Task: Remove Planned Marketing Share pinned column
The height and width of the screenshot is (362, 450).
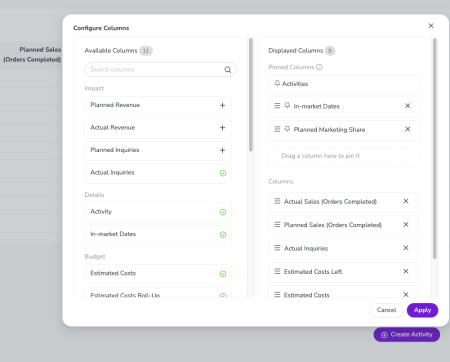Action: tap(407, 129)
